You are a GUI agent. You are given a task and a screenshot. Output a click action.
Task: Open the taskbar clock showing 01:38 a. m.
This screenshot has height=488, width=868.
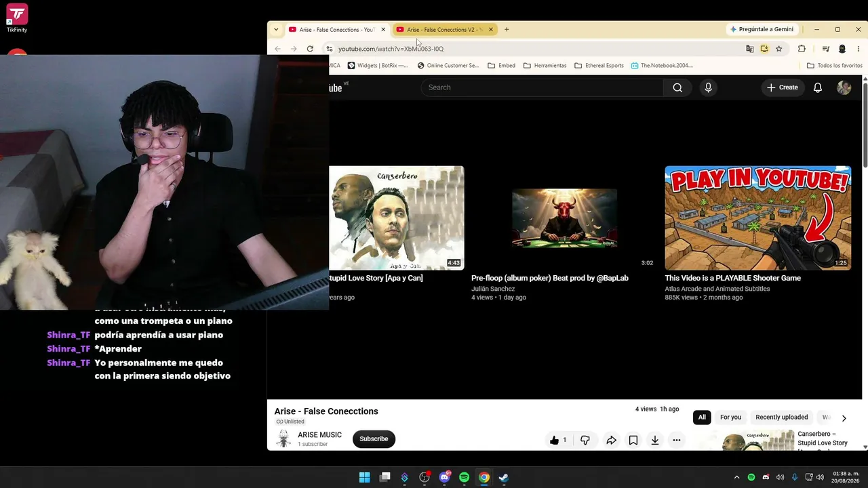(846, 477)
